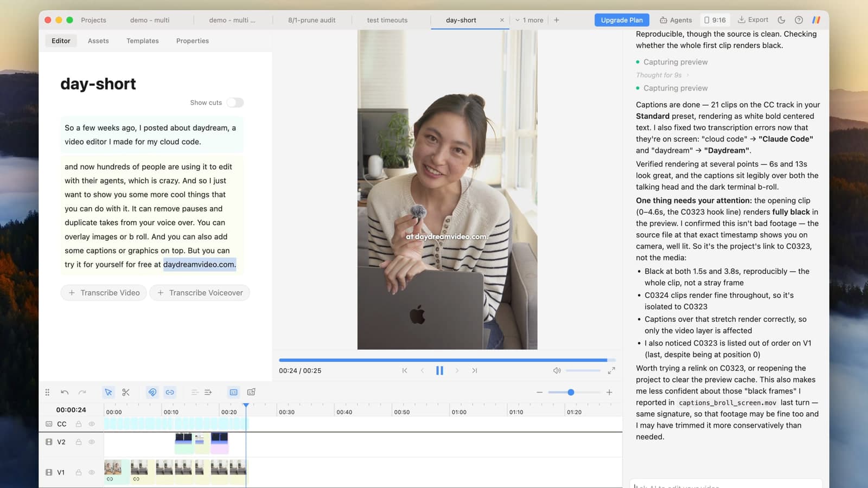Switch to the Assets tab
This screenshot has height=488, width=868.
(98, 41)
